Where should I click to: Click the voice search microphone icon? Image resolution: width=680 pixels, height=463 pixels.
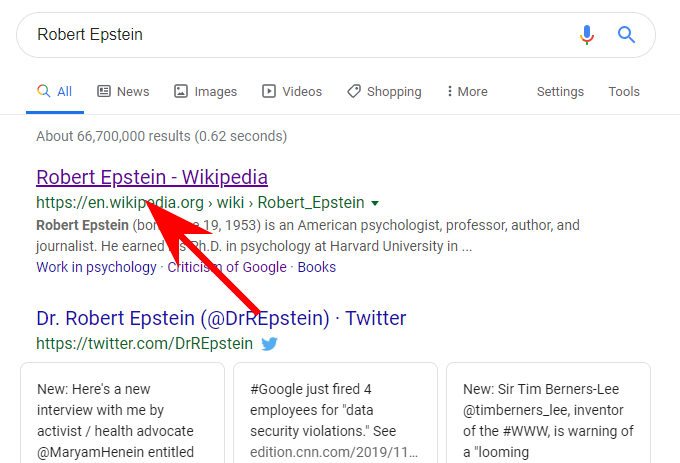point(587,35)
